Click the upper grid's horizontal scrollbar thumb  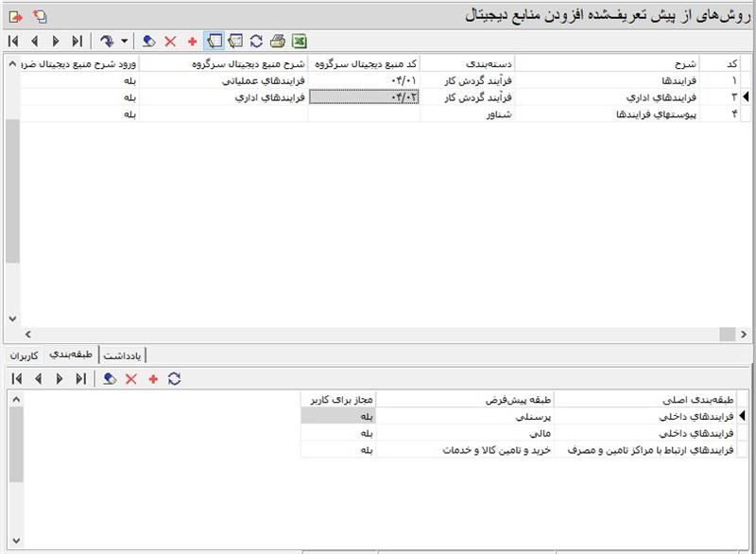(x=726, y=334)
